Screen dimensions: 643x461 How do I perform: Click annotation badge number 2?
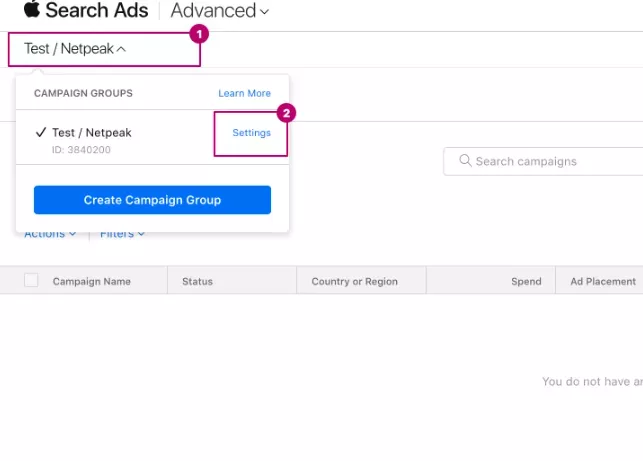286,113
